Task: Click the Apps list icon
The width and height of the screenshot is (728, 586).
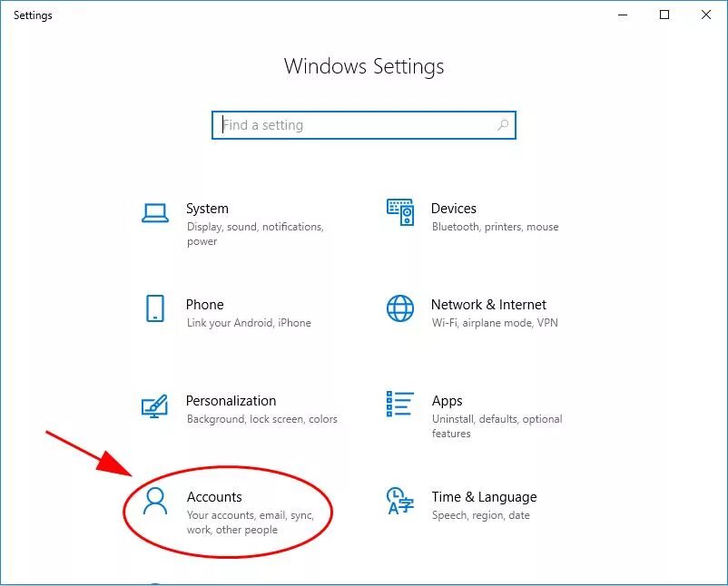Action: point(399,404)
